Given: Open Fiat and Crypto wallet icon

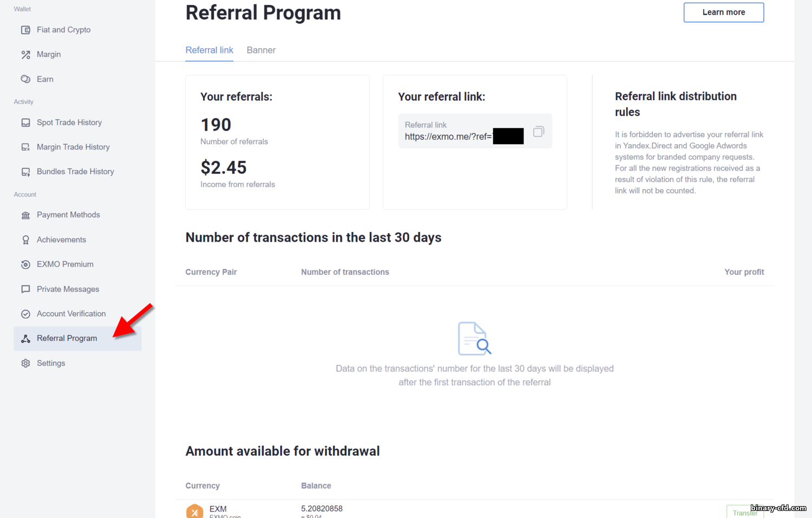Looking at the screenshot, I should point(25,30).
